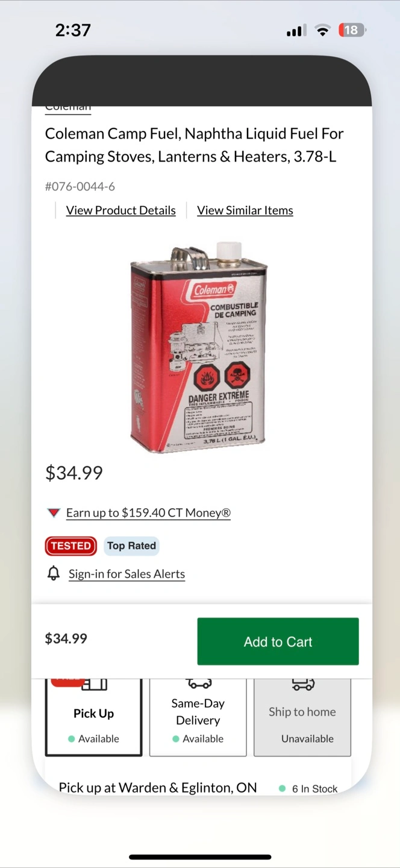400x868 pixels.
Task: Select the Pick Up fulfillment option
Action: click(x=94, y=717)
